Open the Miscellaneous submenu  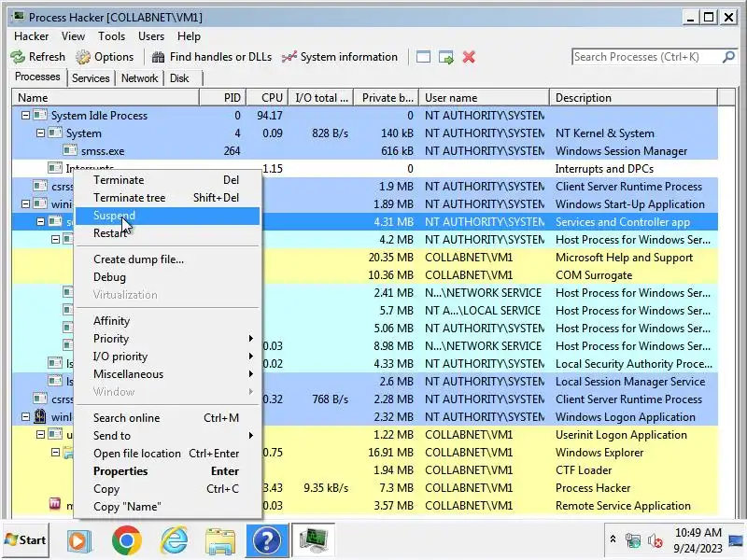coord(168,374)
